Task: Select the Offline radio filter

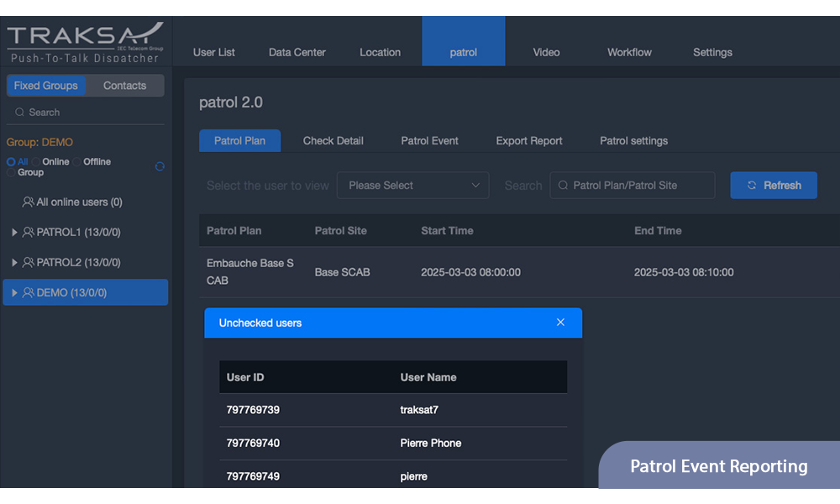Action: click(77, 162)
